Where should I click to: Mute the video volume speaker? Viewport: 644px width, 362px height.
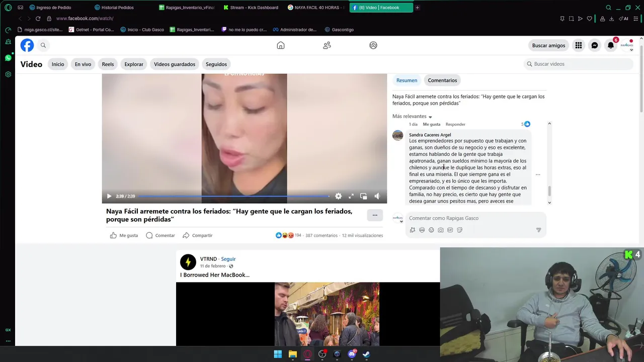377,196
